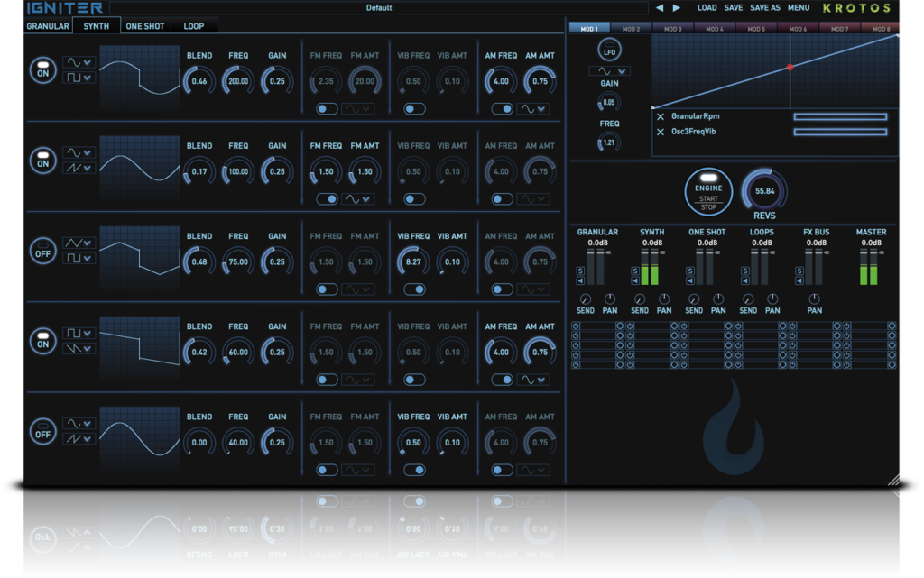Turn off the oscillator with FREQ 60.00
Viewport: 924px width, 578px height.
43,341
